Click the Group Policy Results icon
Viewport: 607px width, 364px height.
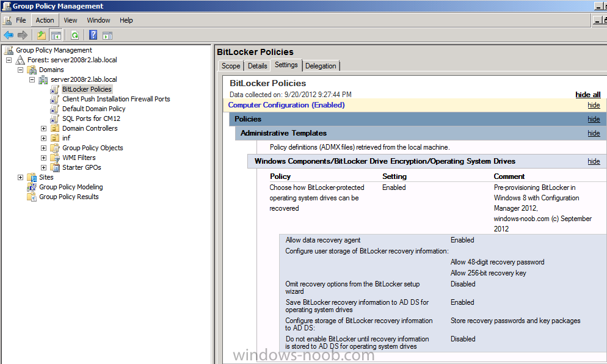32,197
